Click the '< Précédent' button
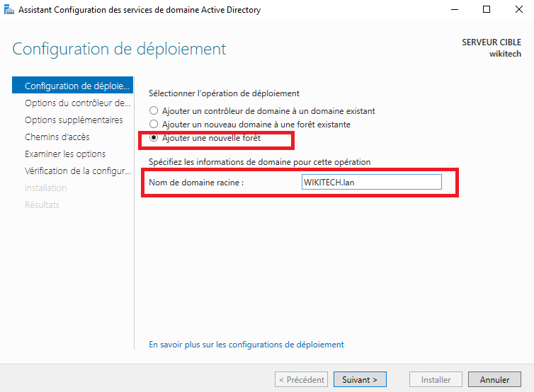 click(301, 380)
